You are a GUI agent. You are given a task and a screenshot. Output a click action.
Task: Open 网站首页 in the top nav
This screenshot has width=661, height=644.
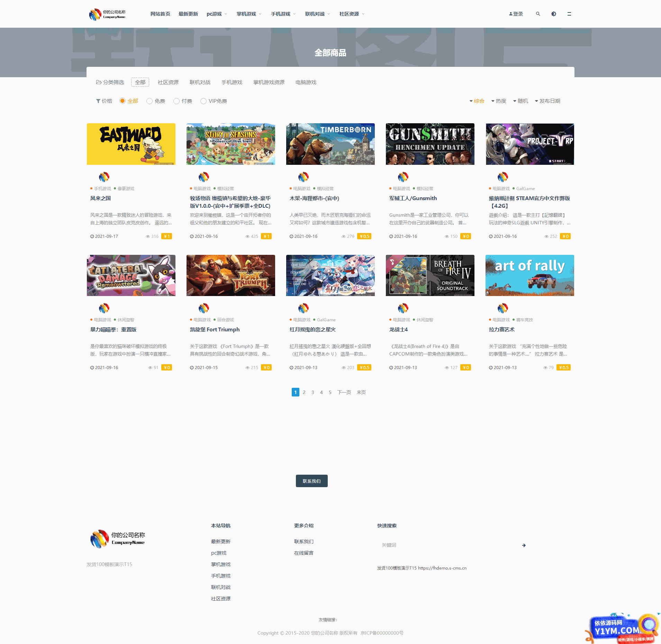[160, 14]
